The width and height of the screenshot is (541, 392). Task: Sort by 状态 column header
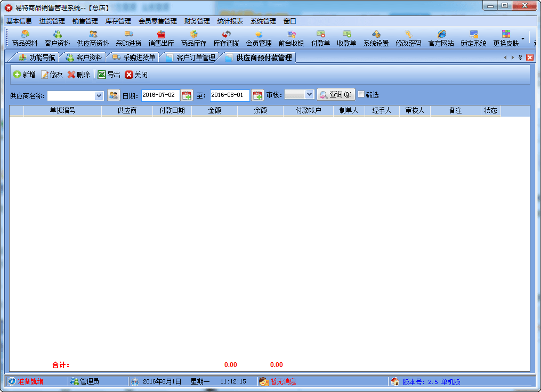(490, 110)
